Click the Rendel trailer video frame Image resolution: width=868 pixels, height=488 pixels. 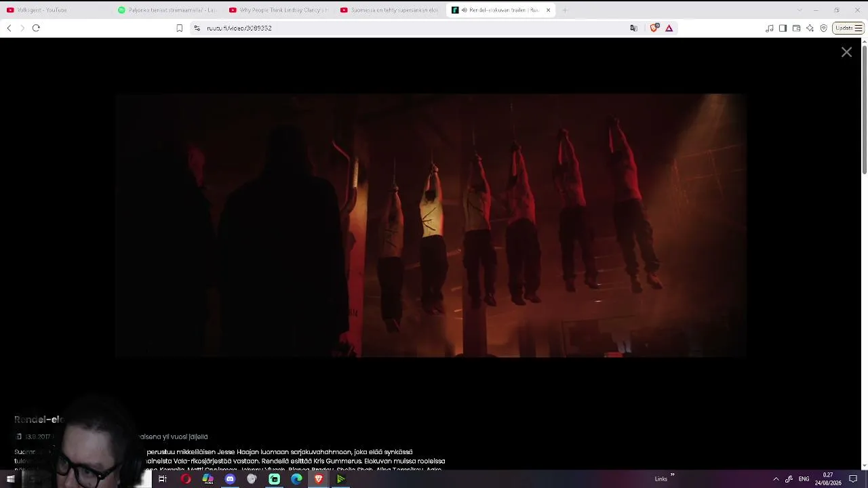(x=431, y=225)
